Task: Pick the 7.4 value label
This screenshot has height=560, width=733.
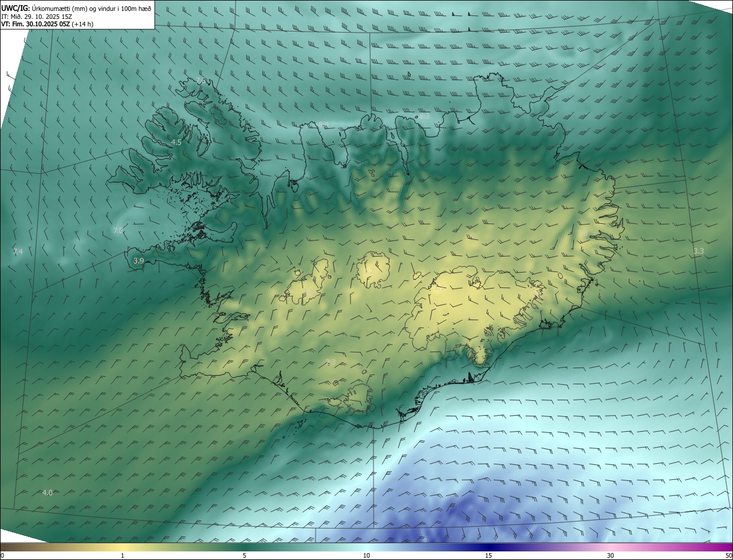Action: [x=18, y=252]
